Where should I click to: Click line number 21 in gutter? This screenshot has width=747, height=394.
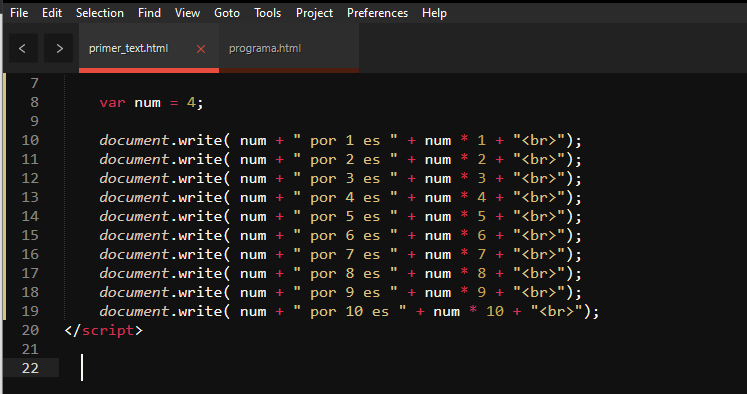point(30,350)
